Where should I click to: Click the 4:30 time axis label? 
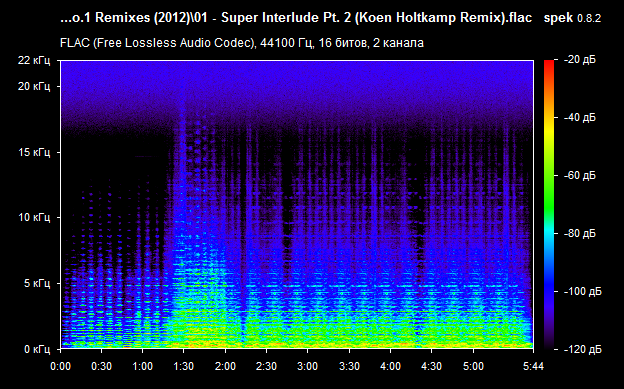tap(432, 366)
